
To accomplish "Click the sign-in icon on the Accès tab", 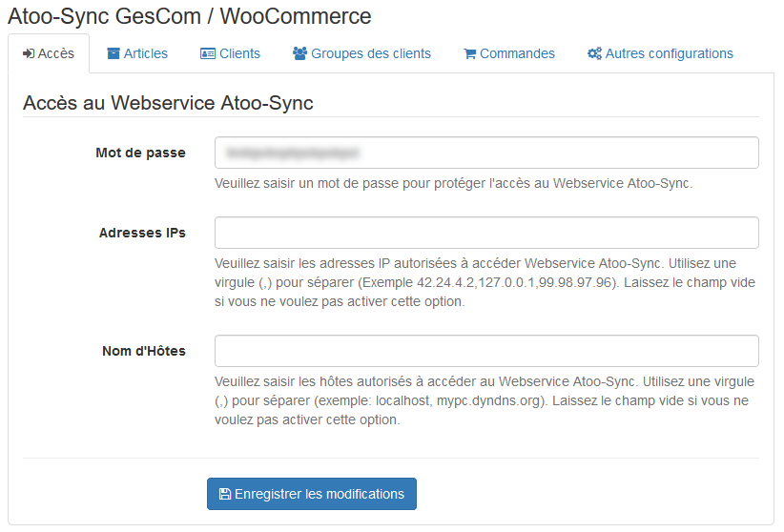I will (29, 53).
